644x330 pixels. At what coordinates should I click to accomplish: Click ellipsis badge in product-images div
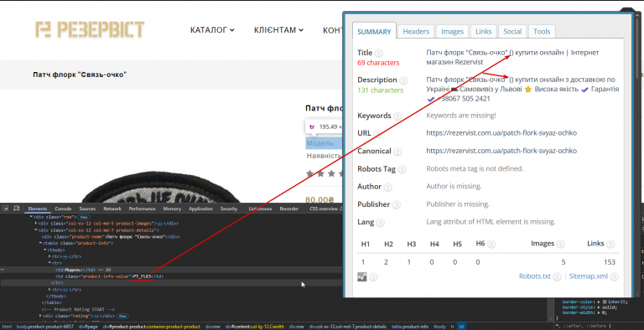pos(160,224)
